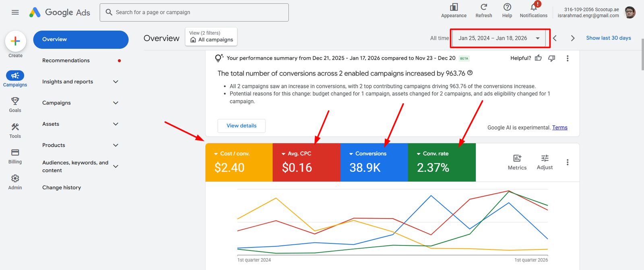Click the thumbs up Helpful icon
The image size is (644, 270).
(x=538, y=58)
